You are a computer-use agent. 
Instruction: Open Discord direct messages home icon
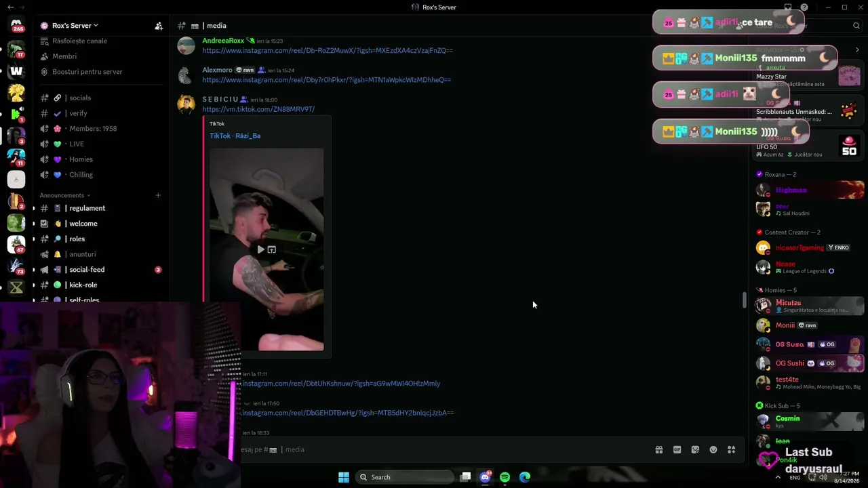click(x=17, y=24)
